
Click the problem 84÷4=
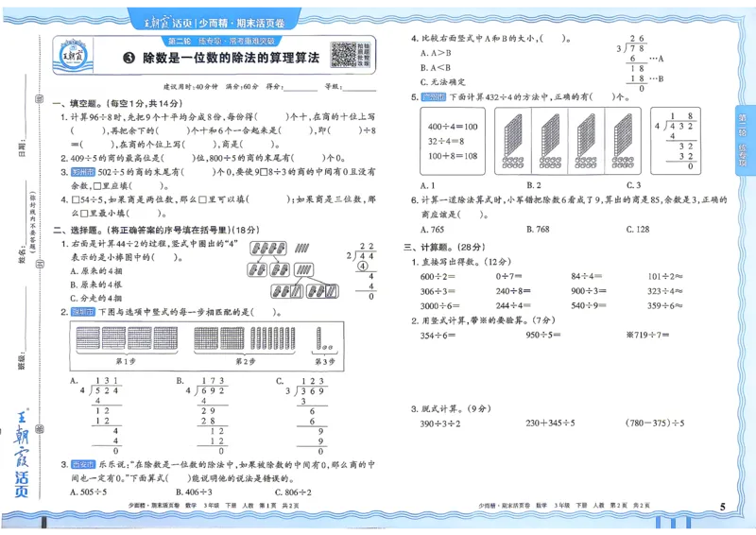pos(586,276)
